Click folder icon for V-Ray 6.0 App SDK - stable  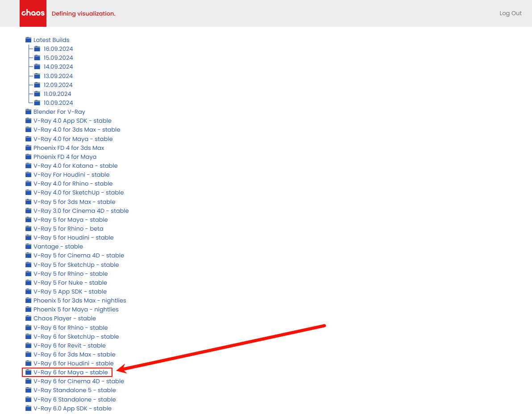tap(29, 408)
